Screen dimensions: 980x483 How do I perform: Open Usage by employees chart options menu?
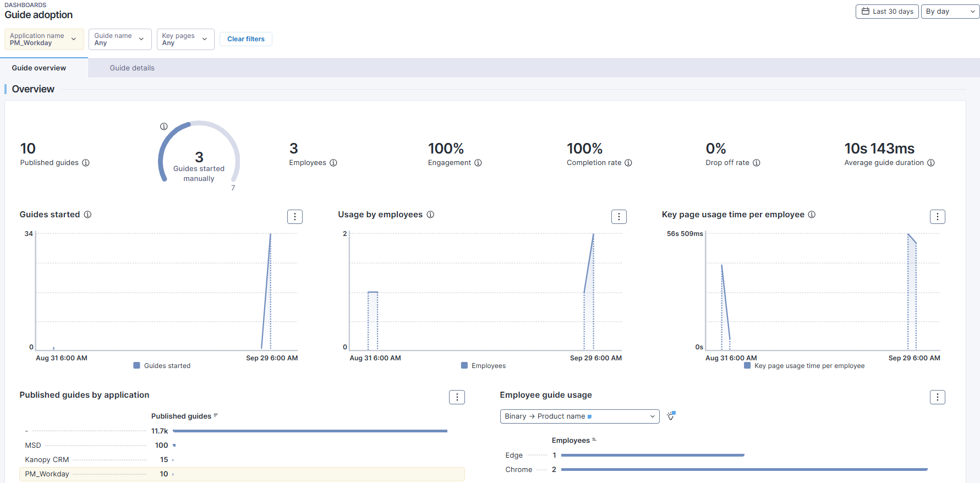(x=619, y=217)
